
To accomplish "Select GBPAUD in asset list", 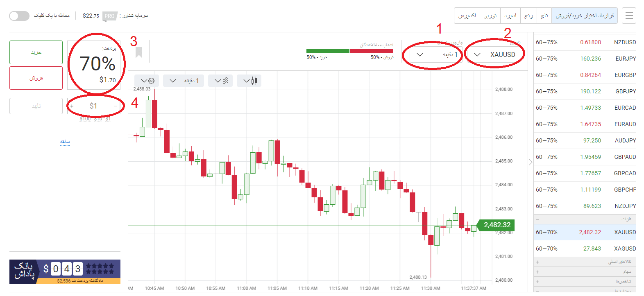I will point(585,157).
